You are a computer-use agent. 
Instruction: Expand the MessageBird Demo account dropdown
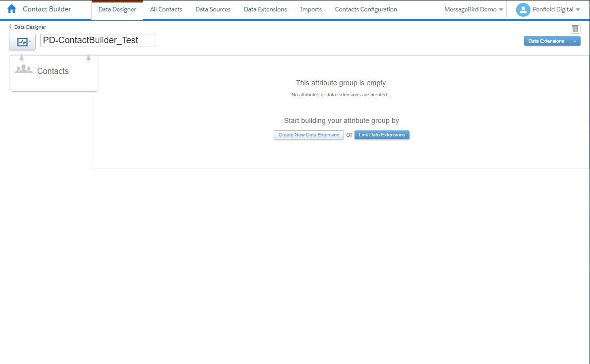pyautogui.click(x=501, y=9)
